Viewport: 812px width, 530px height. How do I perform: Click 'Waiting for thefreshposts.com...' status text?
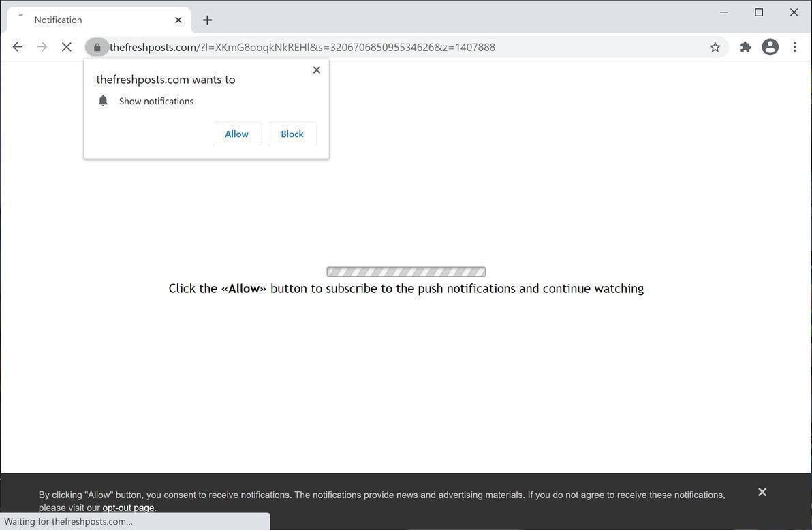click(x=68, y=522)
